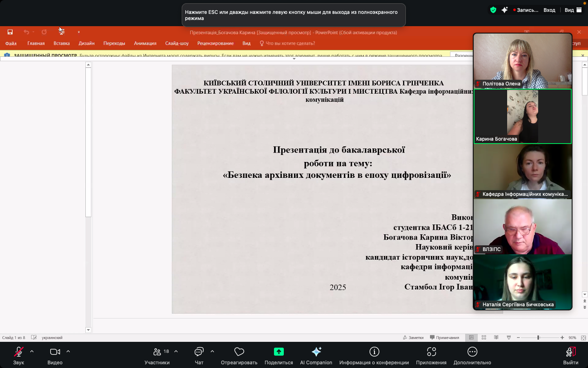
Task: Expand audio options arrow next to Звук
Action: [x=32, y=351]
